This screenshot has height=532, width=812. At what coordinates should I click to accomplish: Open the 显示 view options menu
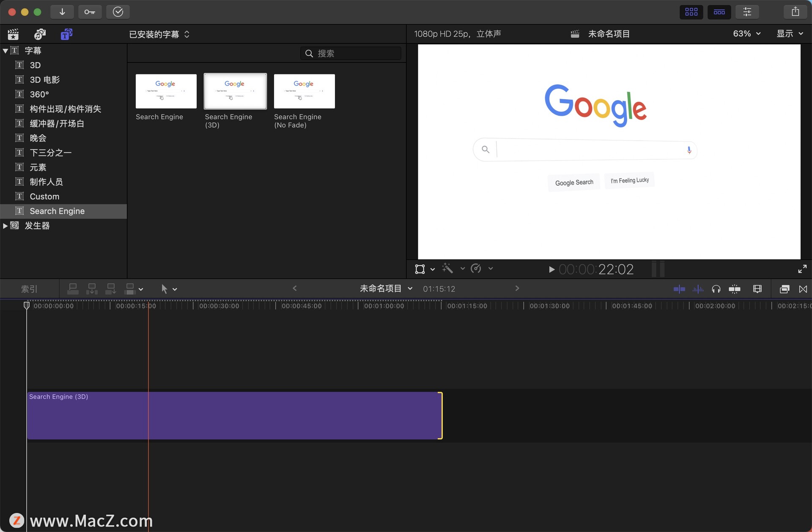[x=790, y=34]
